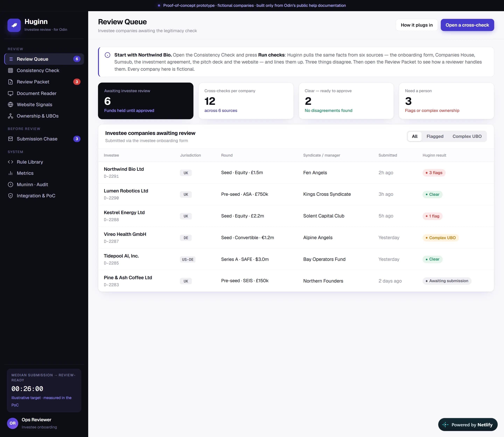This screenshot has width=504, height=437.
Task: Click Open a cross-check button
Action: coord(467,25)
